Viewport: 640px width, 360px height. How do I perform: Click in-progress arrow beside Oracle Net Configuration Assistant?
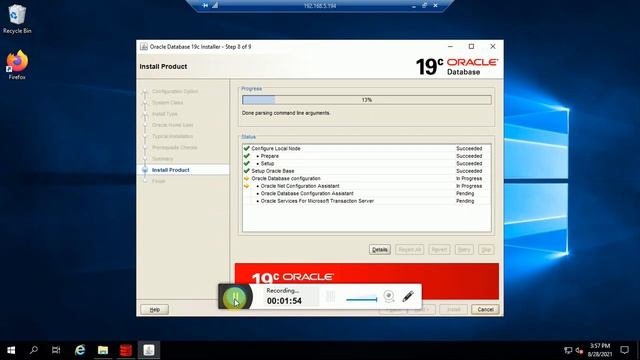coord(247,186)
